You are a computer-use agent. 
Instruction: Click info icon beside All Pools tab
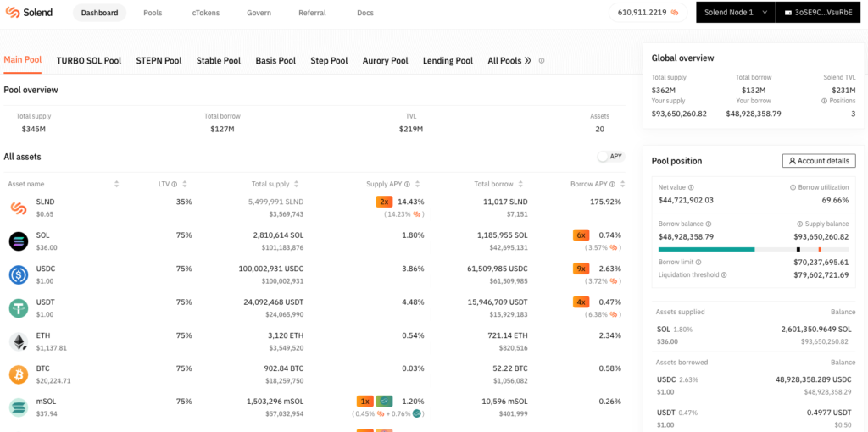tap(542, 61)
